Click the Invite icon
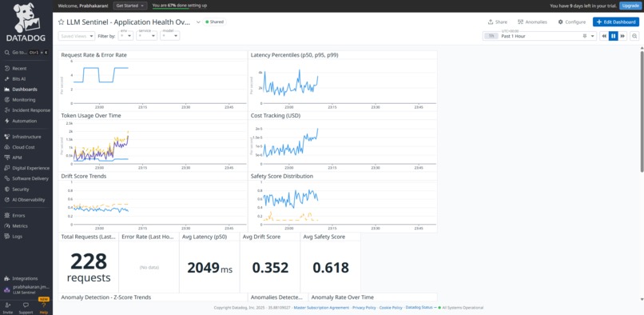The height and width of the screenshot is (315, 644). 8,305
